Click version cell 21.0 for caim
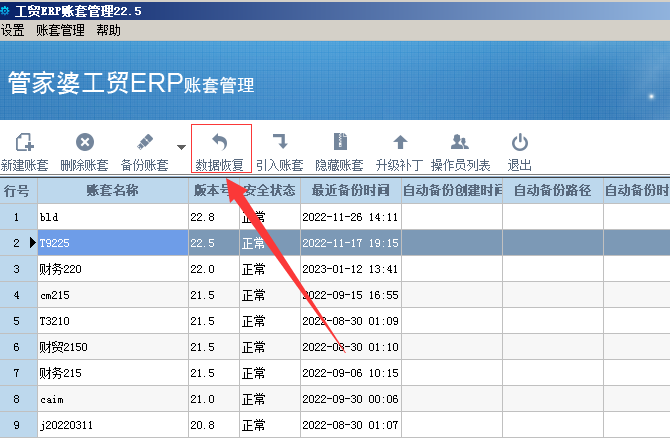The image size is (670, 438). pos(214,399)
